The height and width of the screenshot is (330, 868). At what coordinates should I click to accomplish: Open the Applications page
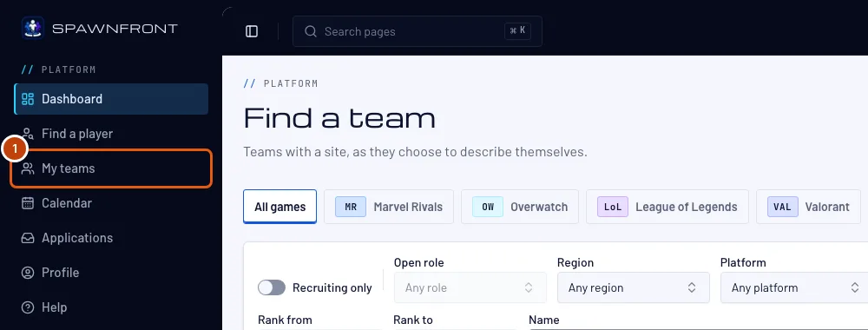click(111, 238)
